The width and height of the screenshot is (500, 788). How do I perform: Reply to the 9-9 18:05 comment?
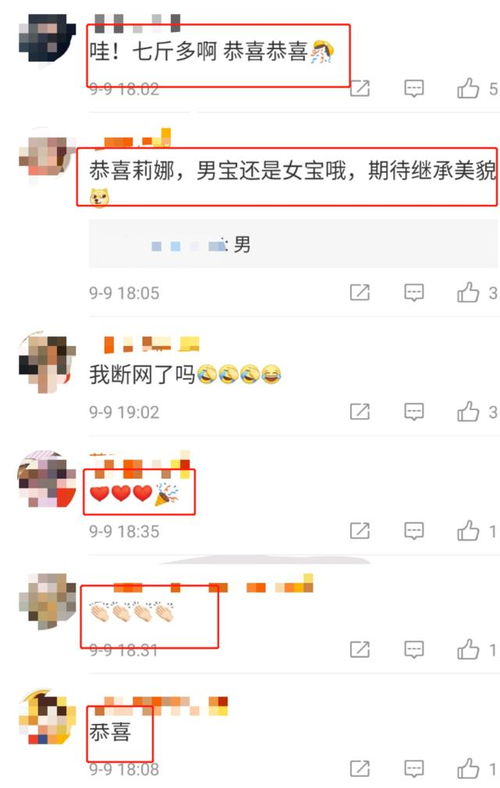[x=414, y=292]
